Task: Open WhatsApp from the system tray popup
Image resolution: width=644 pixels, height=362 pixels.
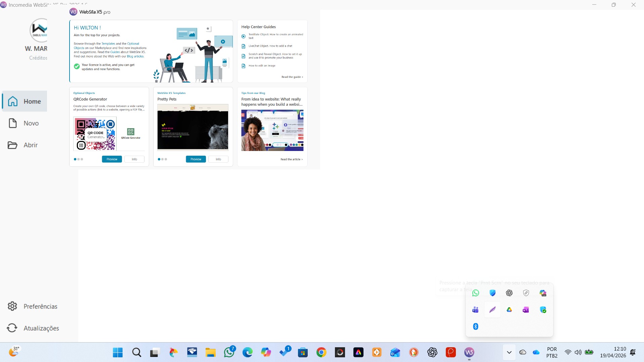Action: 475,293
